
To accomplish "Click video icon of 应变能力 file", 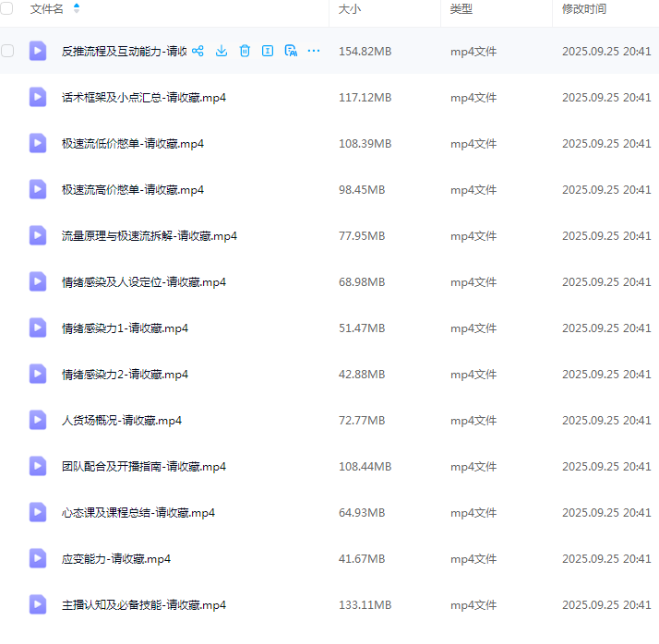I will coord(38,558).
